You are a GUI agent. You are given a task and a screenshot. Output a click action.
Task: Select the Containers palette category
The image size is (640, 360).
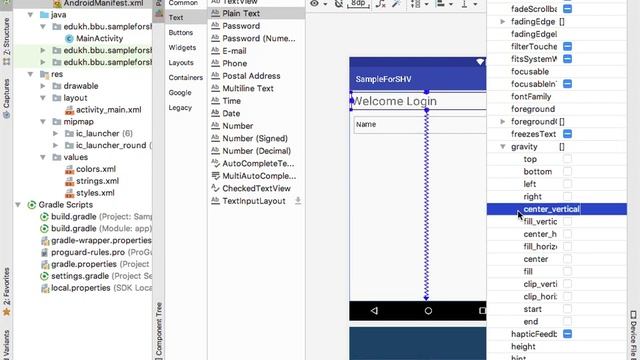(x=186, y=78)
